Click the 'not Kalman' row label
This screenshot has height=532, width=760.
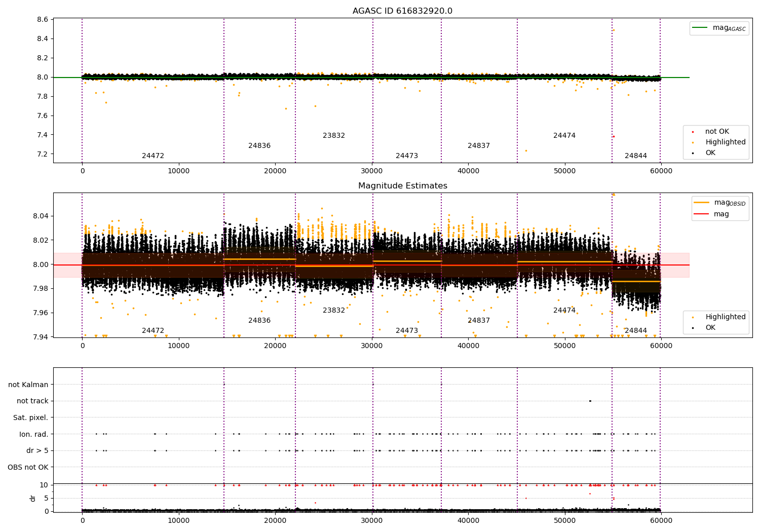(28, 385)
